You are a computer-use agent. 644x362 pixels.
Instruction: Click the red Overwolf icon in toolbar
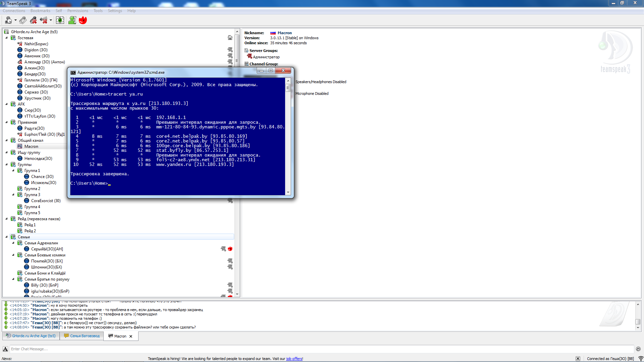tap(83, 20)
